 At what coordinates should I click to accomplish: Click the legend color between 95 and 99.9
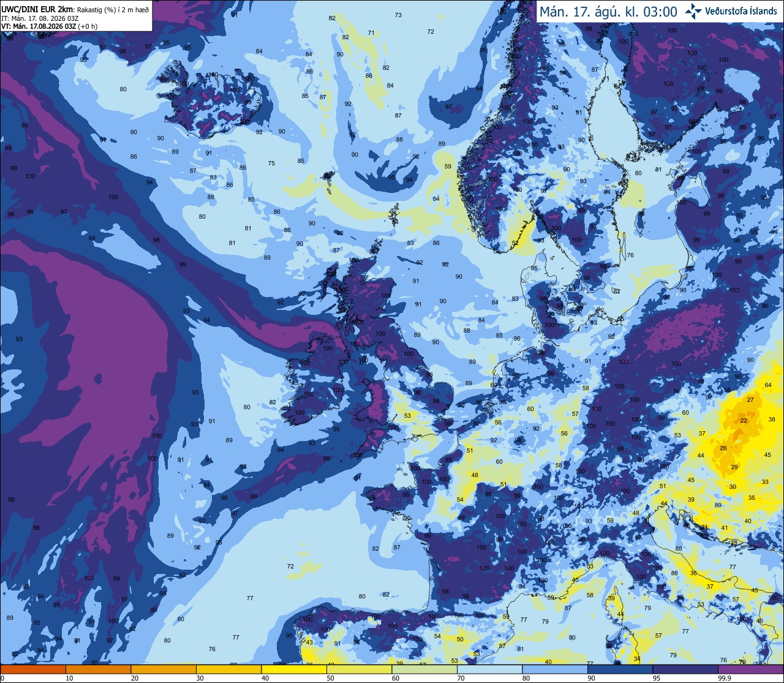click(685, 669)
